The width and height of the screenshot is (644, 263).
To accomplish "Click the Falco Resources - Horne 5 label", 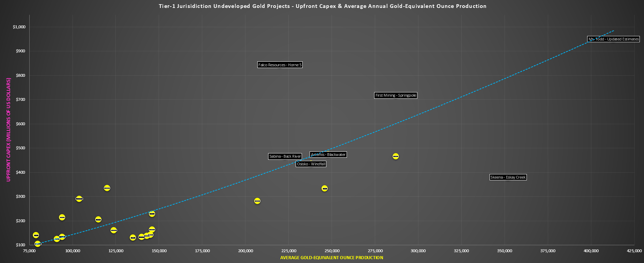I will pos(280,65).
